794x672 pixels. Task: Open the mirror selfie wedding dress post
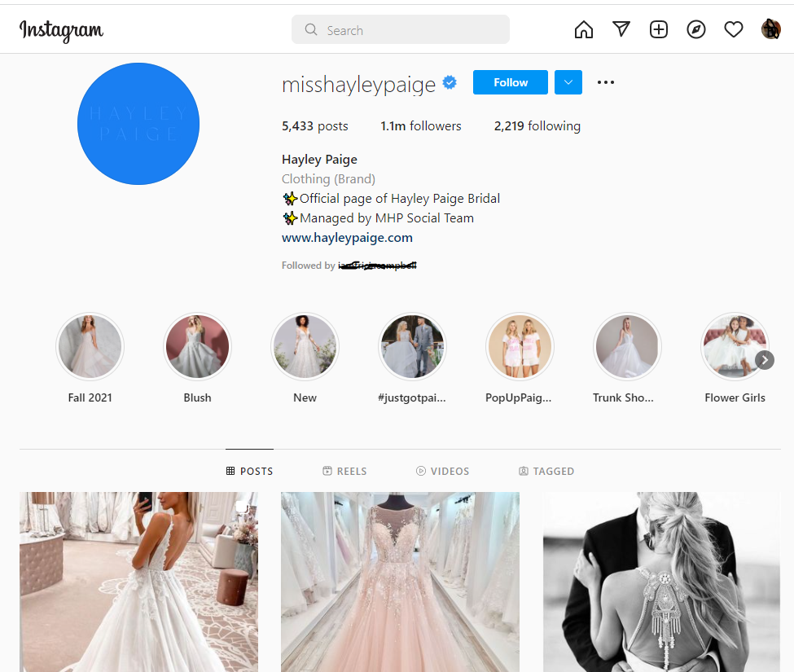click(x=138, y=582)
